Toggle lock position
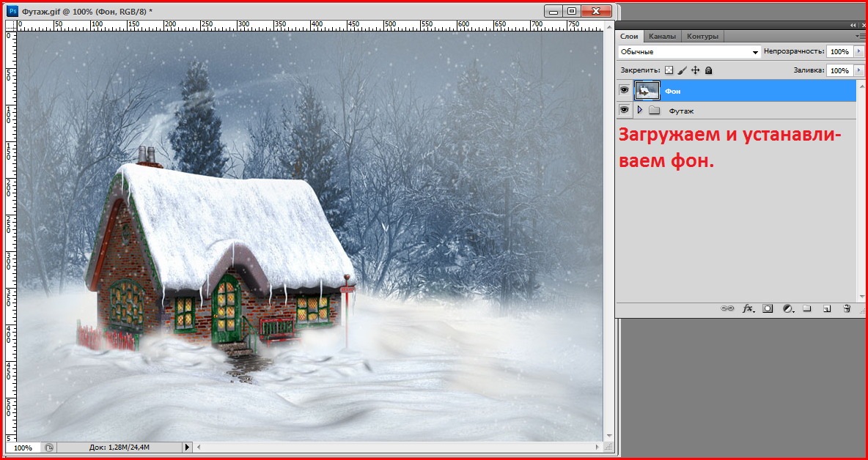The height and width of the screenshot is (460, 868). pyautogui.click(x=695, y=70)
